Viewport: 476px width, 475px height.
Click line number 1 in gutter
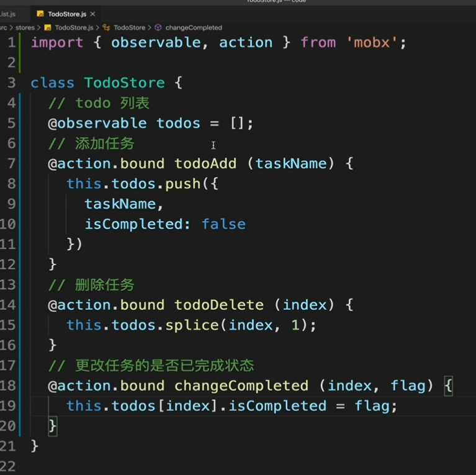[x=12, y=42]
